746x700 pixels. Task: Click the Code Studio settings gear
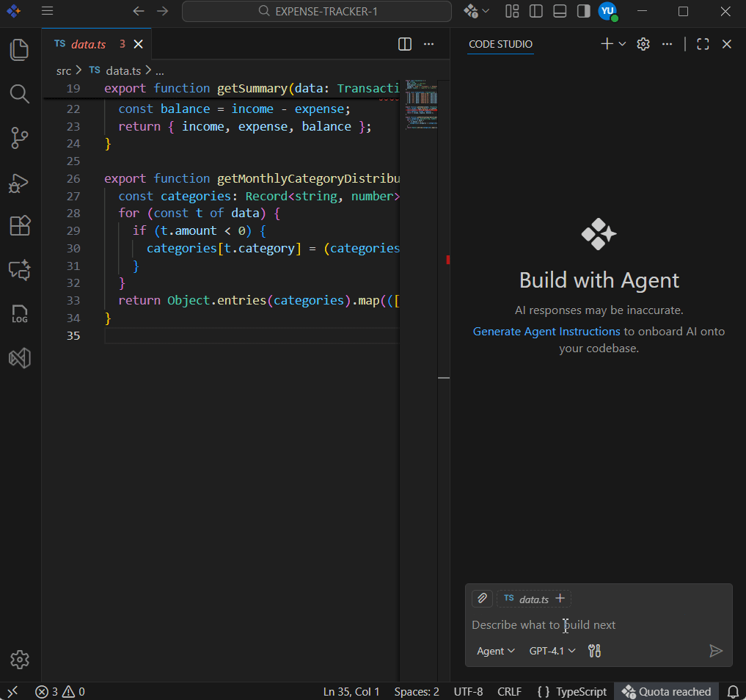point(643,43)
